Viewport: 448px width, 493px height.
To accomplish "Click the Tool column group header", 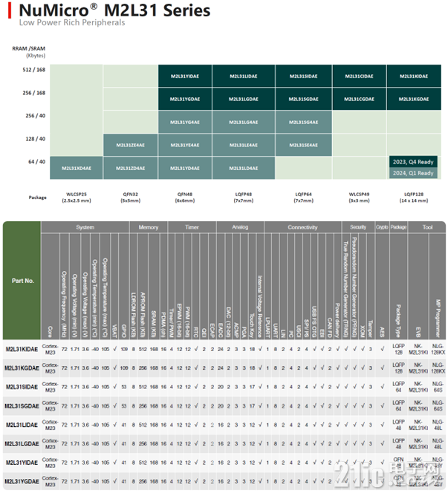I will pos(427,227).
